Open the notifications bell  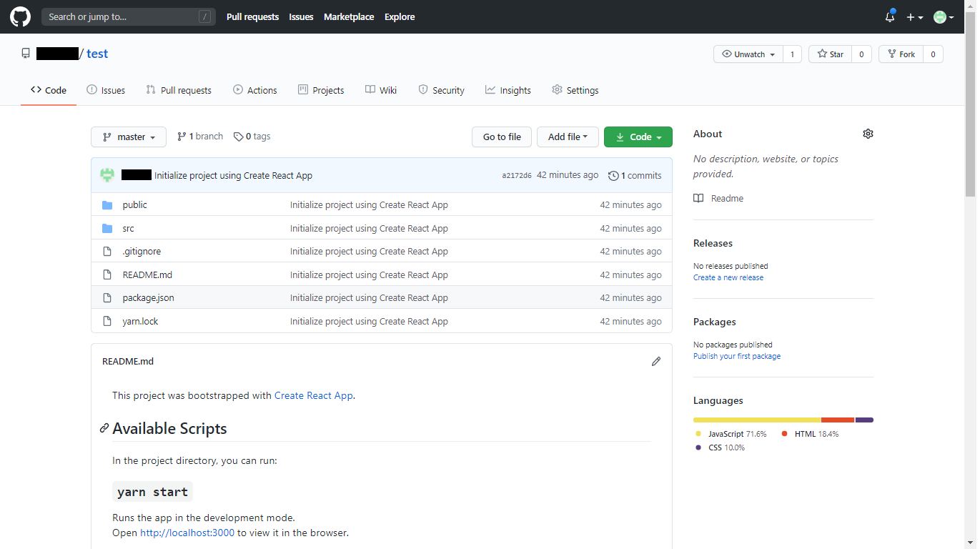(x=890, y=16)
